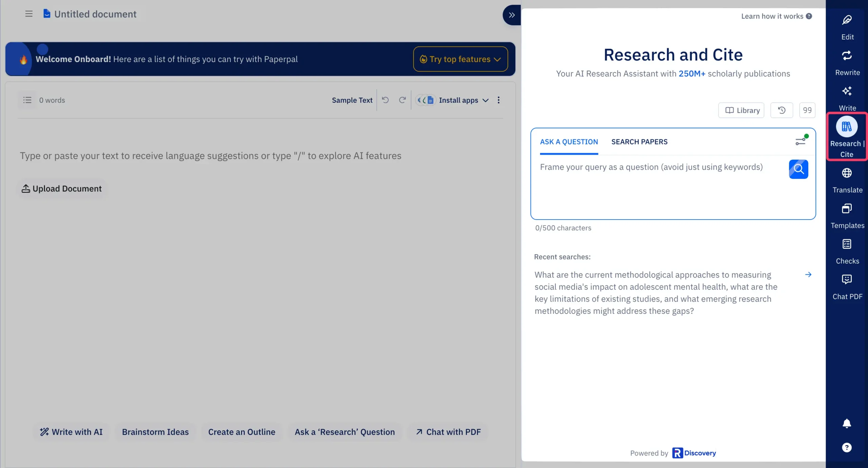Open citations via the quote-marks button
Screen dimensions: 868x468
tap(807, 110)
